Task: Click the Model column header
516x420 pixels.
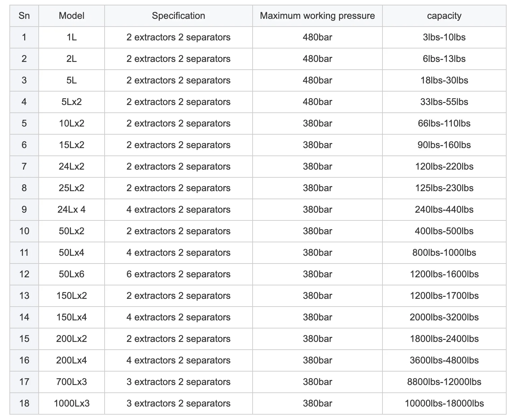Action: pyautogui.click(x=71, y=16)
